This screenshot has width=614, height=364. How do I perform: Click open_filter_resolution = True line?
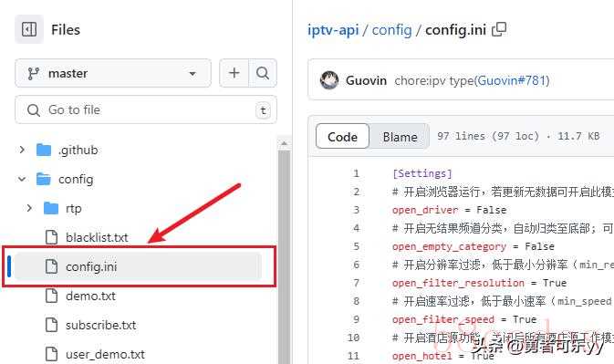[479, 283]
